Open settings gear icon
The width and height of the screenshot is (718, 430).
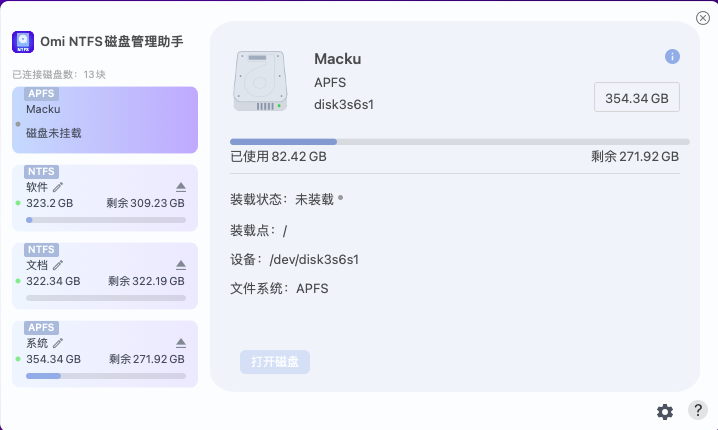tap(665, 412)
